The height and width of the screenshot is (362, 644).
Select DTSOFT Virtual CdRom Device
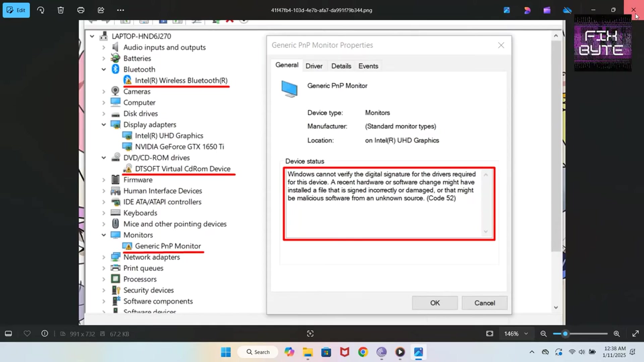(x=183, y=169)
